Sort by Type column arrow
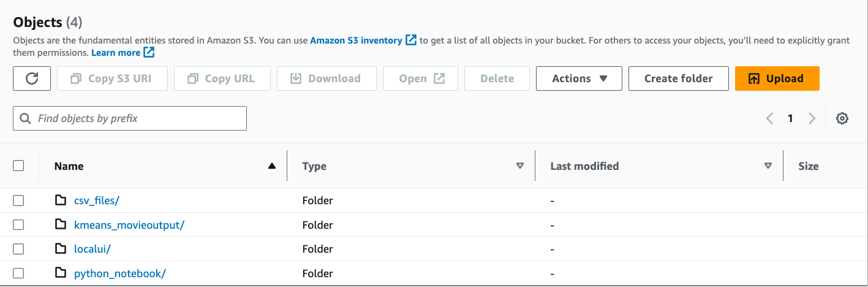This screenshot has width=868, height=287. [520, 166]
